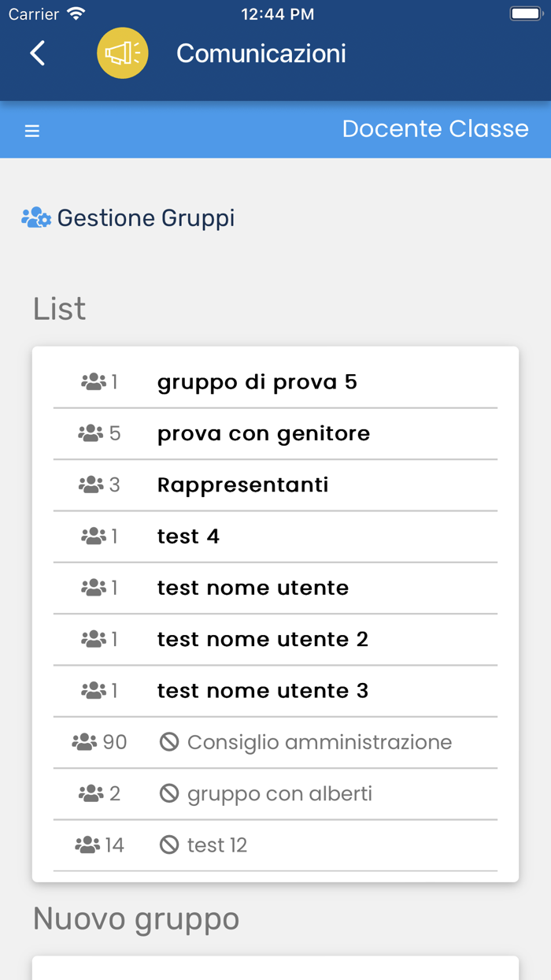
Task: Tap the back arrow in the header
Action: pyautogui.click(x=37, y=53)
